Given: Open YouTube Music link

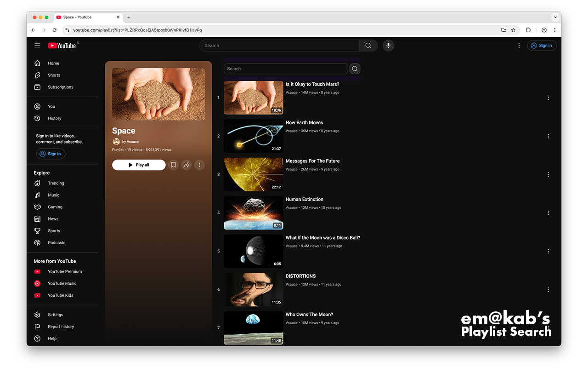Looking at the screenshot, I should pyautogui.click(x=62, y=284).
